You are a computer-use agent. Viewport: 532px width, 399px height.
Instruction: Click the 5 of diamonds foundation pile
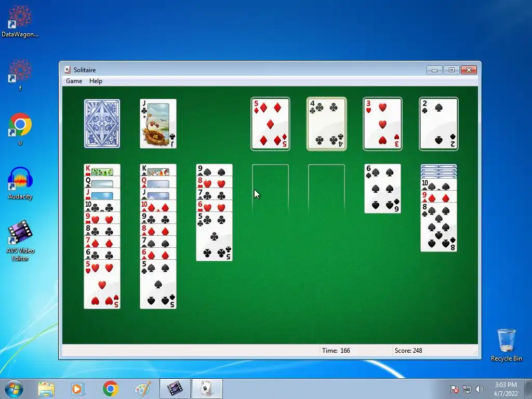click(270, 124)
